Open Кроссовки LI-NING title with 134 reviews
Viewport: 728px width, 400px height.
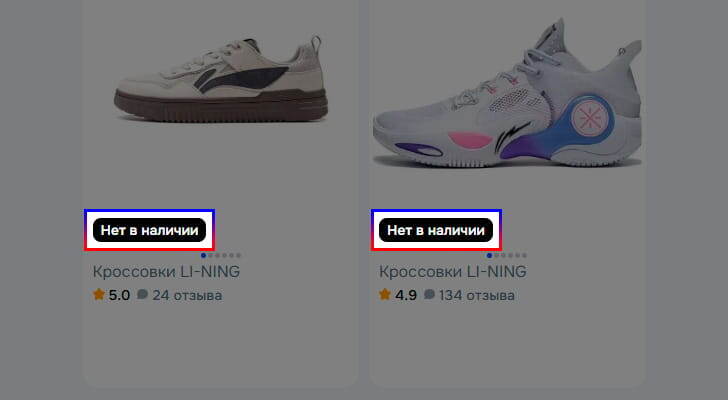[x=453, y=271]
